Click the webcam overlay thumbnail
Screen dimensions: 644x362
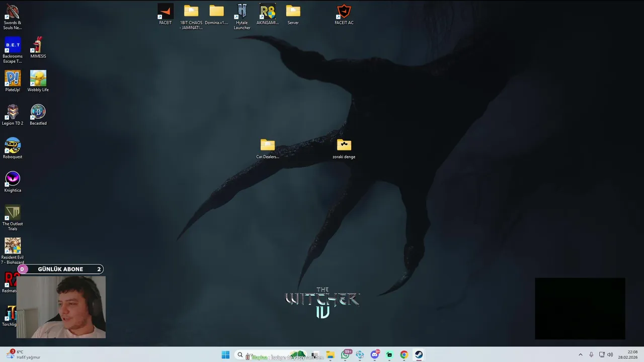pos(61,307)
